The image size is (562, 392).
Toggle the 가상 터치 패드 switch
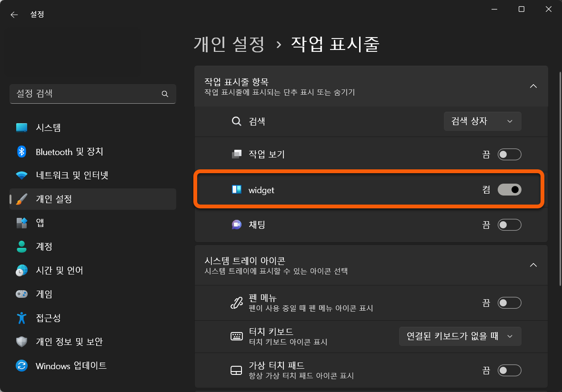(509, 370)
